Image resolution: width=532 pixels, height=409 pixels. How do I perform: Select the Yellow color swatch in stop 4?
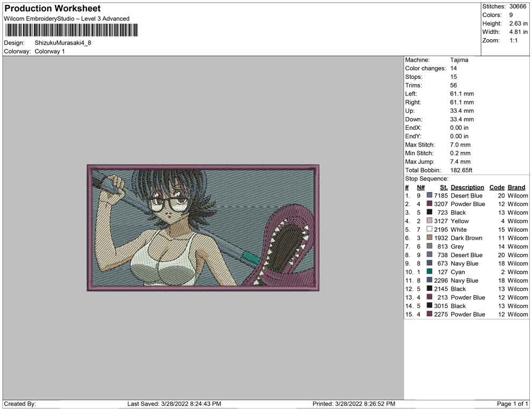click(x=429, y=221)
